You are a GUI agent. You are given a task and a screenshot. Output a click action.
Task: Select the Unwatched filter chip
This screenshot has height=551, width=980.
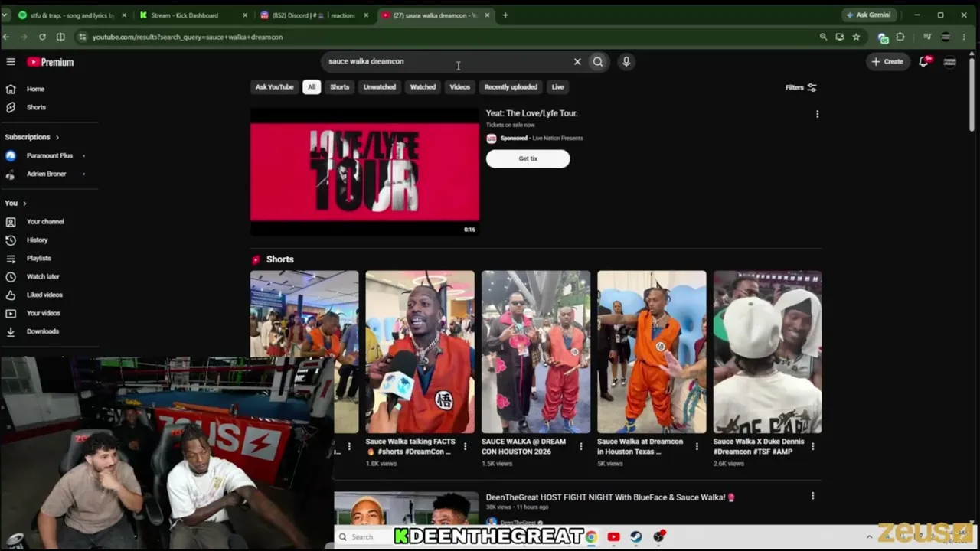pyautogui.click(x=380, y=87)
